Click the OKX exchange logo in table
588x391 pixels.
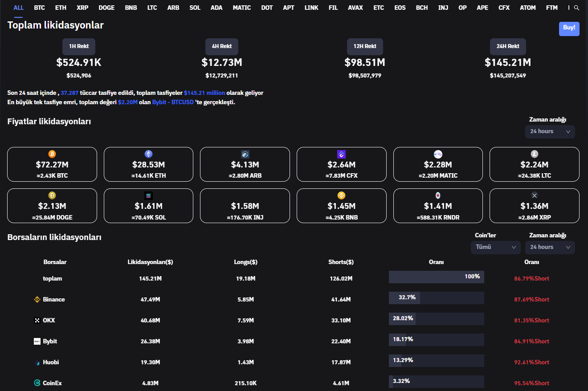click(37, 321)
